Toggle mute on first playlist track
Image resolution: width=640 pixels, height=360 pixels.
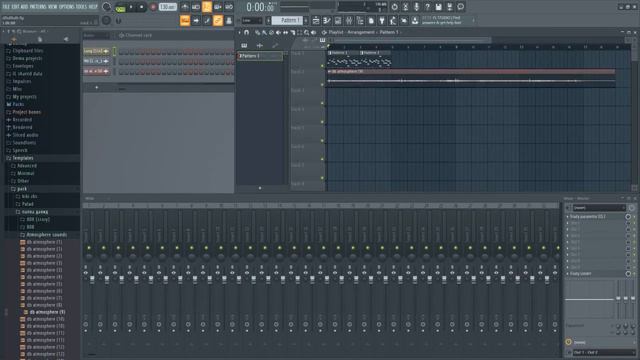pyautogui.click(x=322, y=66)
